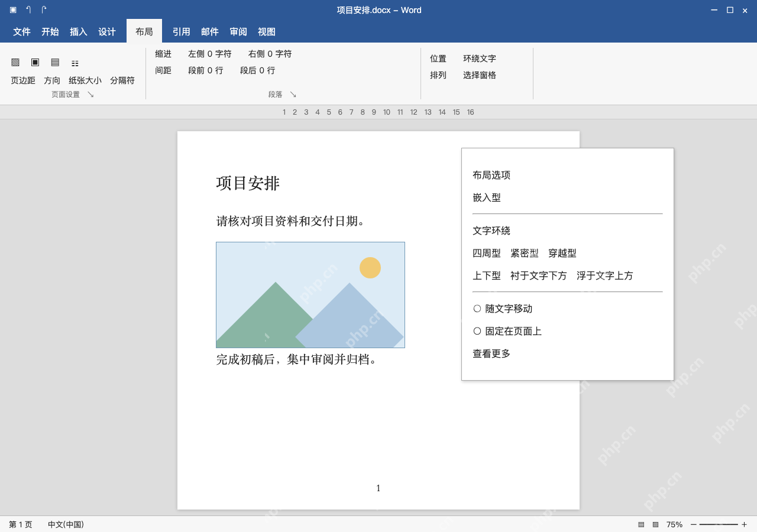The image size is (757, 532).
Task: Choose the 嵌入型 layout option
Action: click(487, 197)
